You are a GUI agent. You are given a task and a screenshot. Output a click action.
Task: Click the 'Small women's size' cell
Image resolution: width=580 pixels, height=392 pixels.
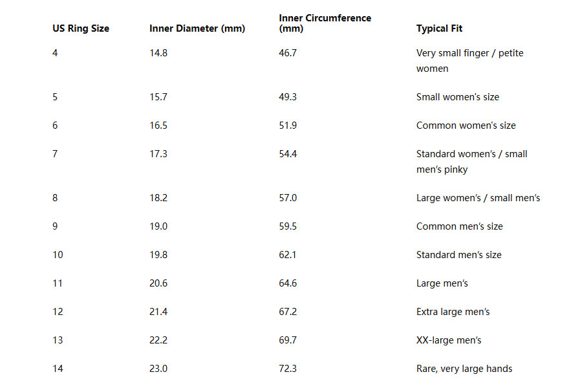[x=458, y=97]
